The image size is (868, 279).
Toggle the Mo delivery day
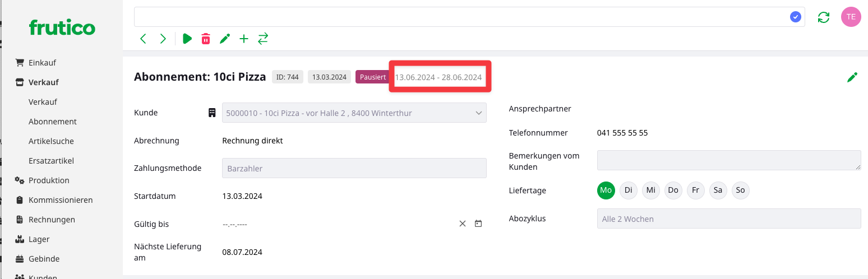(x=606, y=190)
